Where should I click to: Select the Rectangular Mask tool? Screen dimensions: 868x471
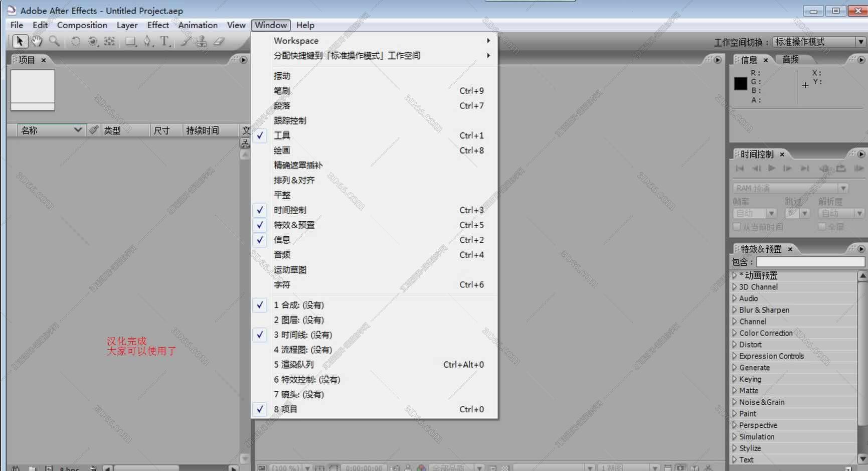click(131, 41)
